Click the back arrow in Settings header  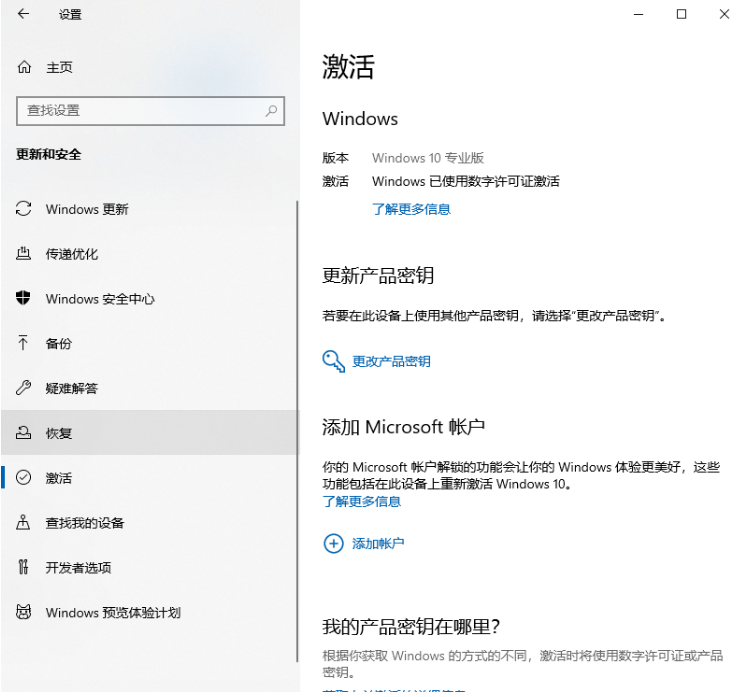pos(23,15)
